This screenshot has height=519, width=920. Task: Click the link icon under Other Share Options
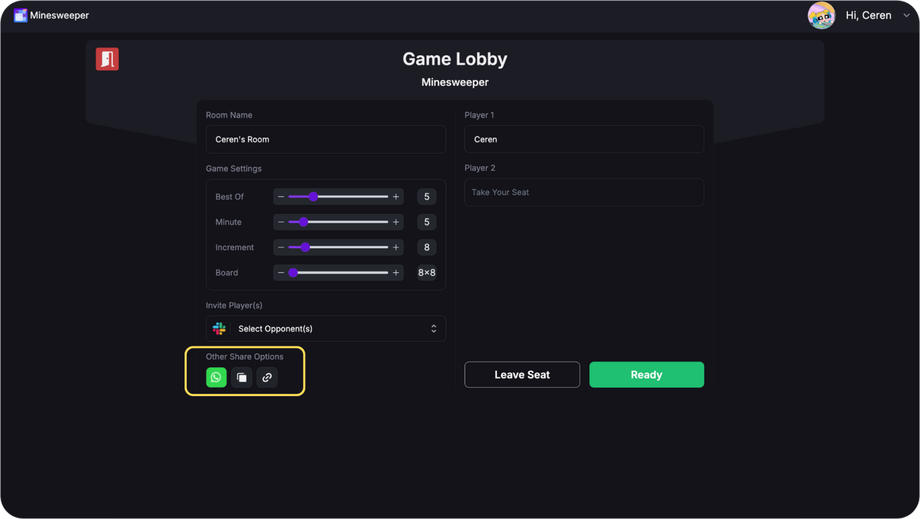[267, 377]
